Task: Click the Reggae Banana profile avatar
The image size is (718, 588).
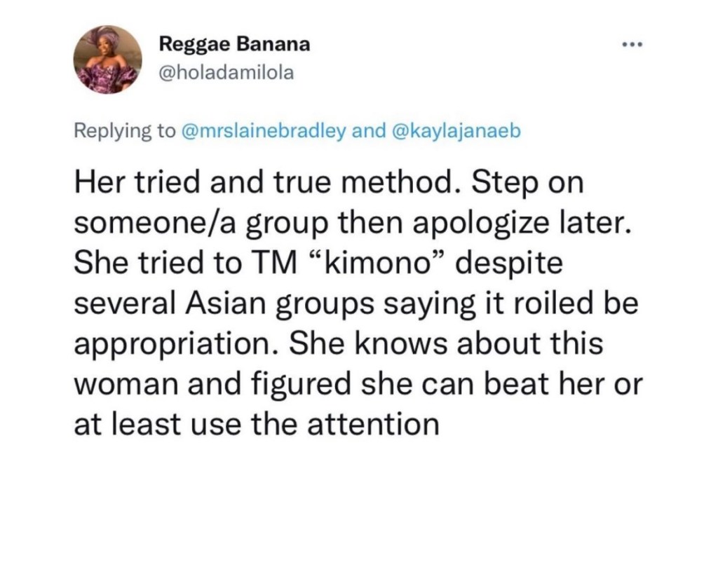Action: point(108,60)
